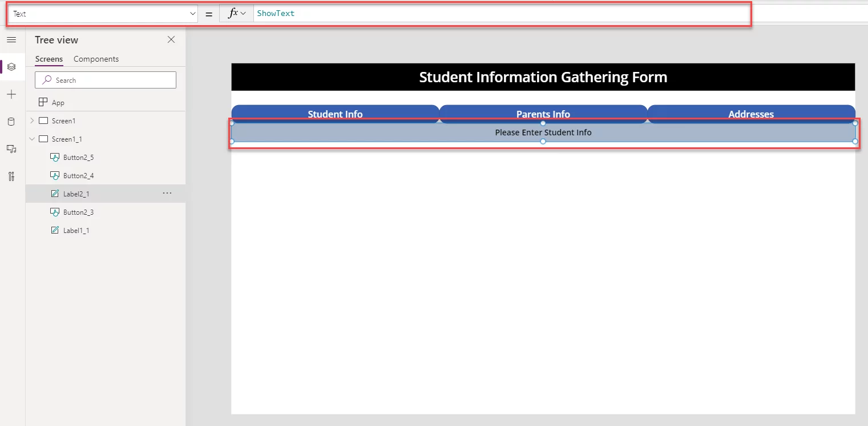
Task: Open the Advanced tools icon in sidebar
Action: tap(11, 176)
